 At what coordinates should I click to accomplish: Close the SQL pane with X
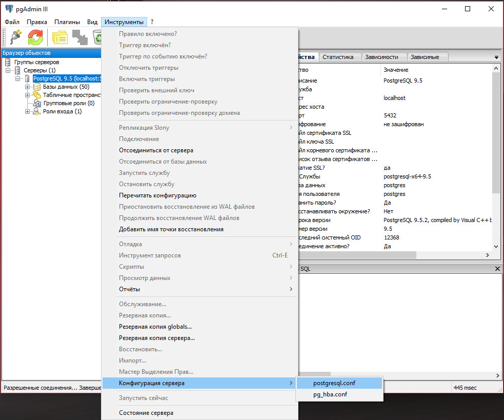coord(497,269)
